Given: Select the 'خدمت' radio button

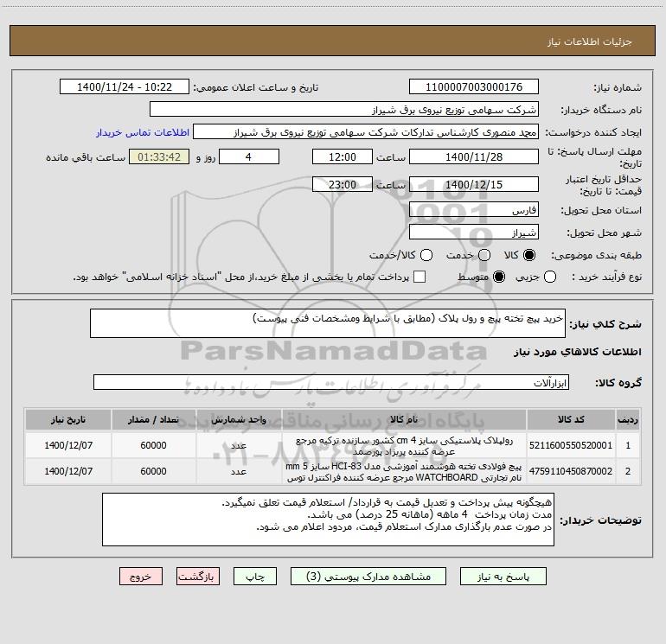Looking at the screenshot, I should coord(484,255).
